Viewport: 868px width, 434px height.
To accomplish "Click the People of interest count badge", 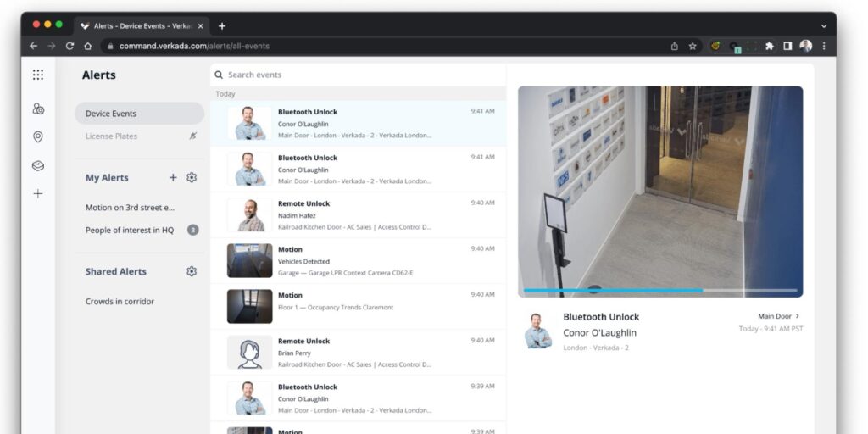I will (x=192, y=230).
